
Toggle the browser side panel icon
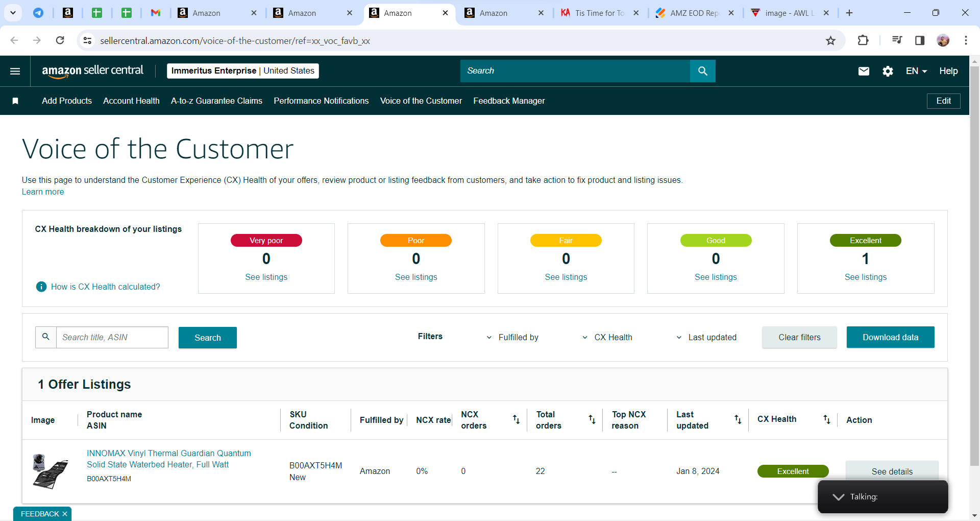coord(920,40)
